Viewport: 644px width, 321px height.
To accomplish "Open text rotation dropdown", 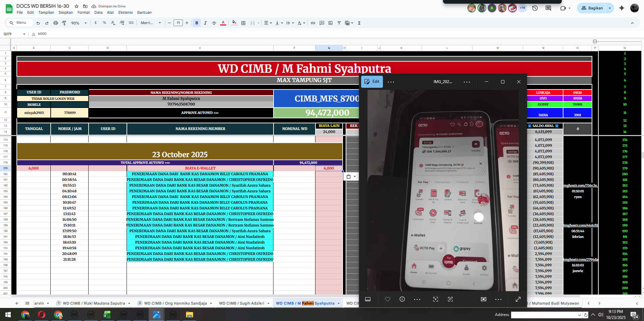I will (301, 23).
